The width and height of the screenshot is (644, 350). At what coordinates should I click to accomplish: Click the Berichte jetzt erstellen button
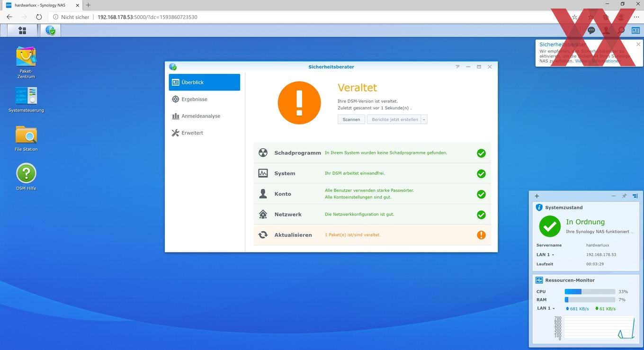point(394,119)
